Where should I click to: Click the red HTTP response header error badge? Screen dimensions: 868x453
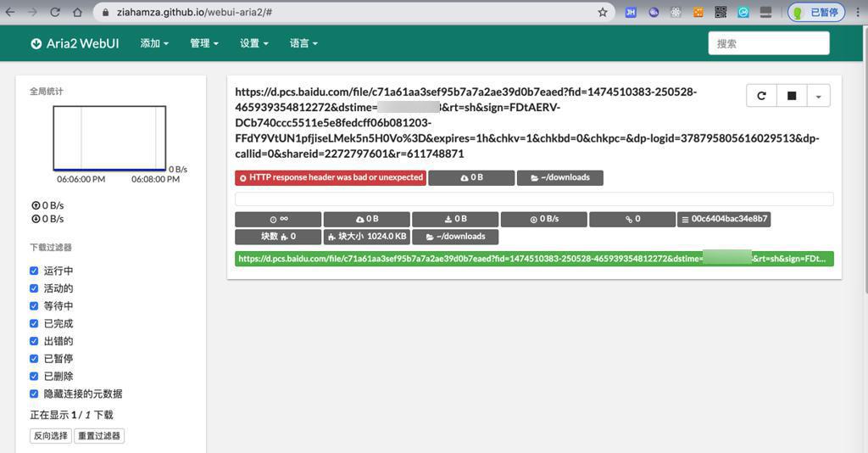pos(331,178)
